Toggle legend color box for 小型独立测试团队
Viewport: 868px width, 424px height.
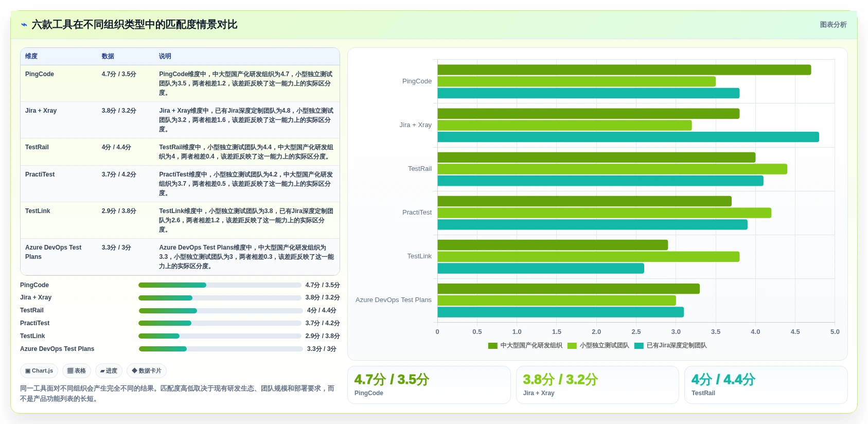click(572, 346)
